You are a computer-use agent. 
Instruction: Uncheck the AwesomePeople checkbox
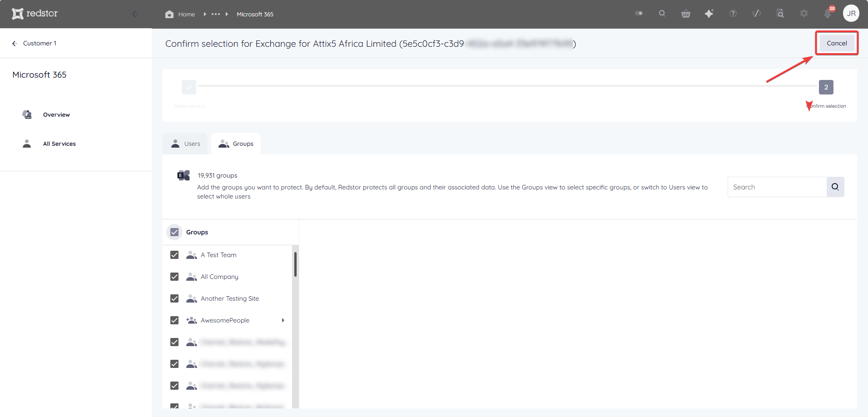coord(174,320)
